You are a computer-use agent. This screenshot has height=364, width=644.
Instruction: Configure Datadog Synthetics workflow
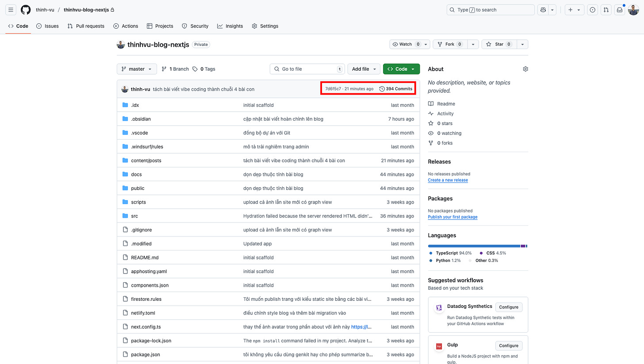click(x=509, y=307)
